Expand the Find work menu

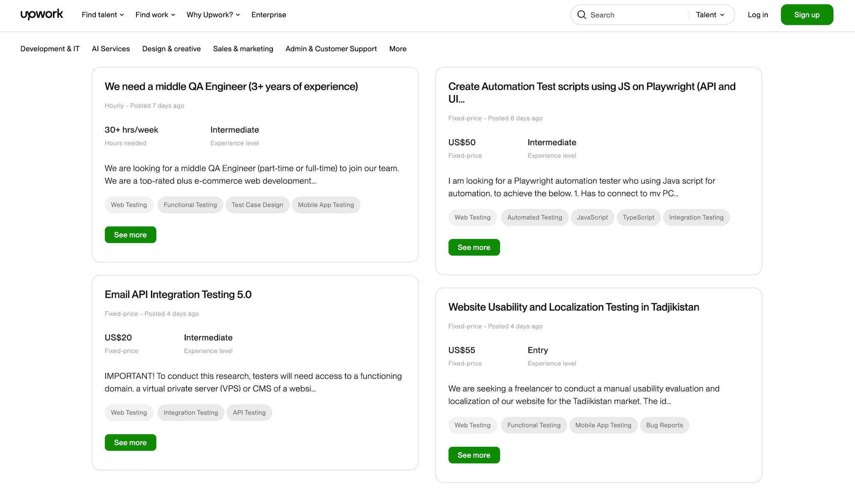pyautogui.click(x=155, y=15)
